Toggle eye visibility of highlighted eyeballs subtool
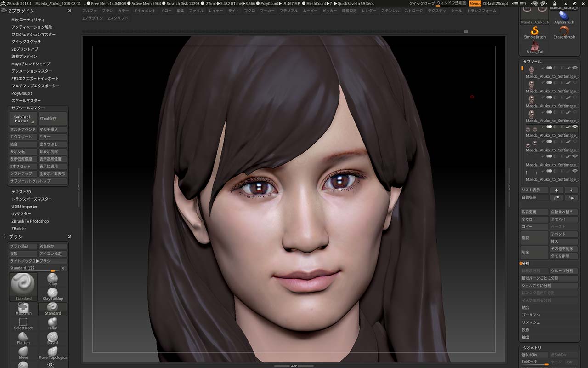This screenshot has height=368, width=588. [x=575, y=127]
